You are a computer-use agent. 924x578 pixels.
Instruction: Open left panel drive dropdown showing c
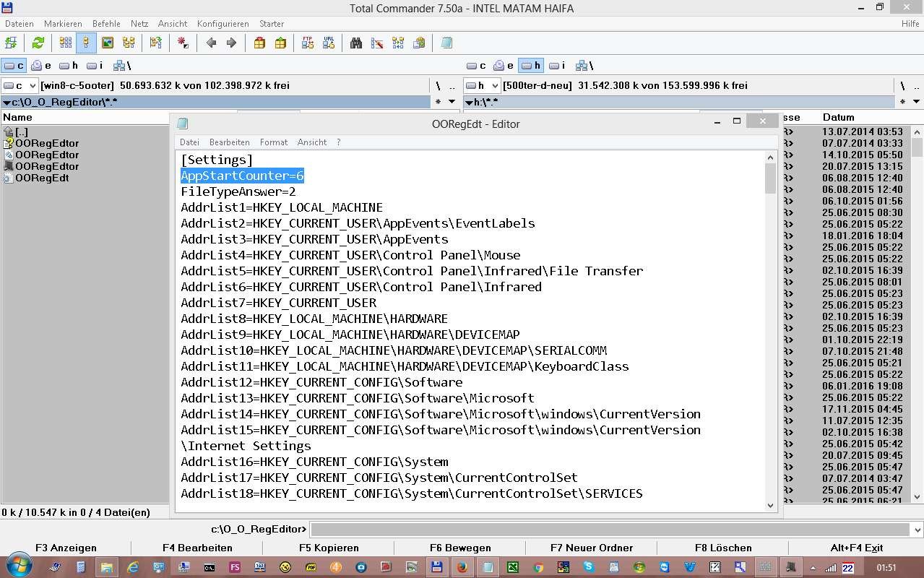click(20, 85)
